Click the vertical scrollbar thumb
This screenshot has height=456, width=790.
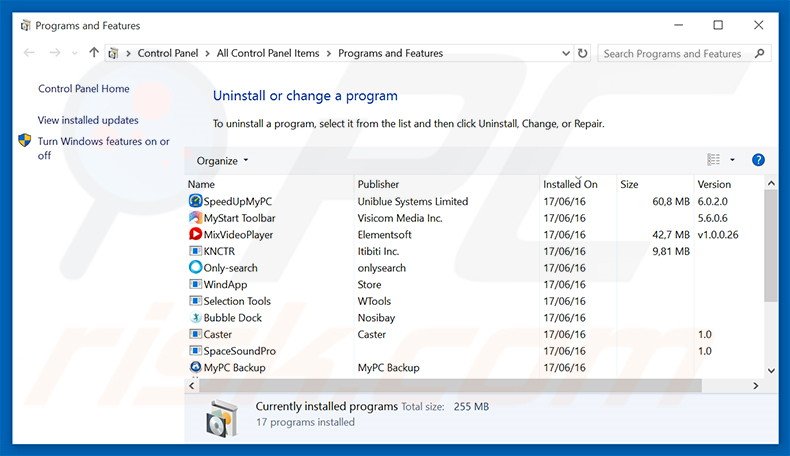coord(771,246)
